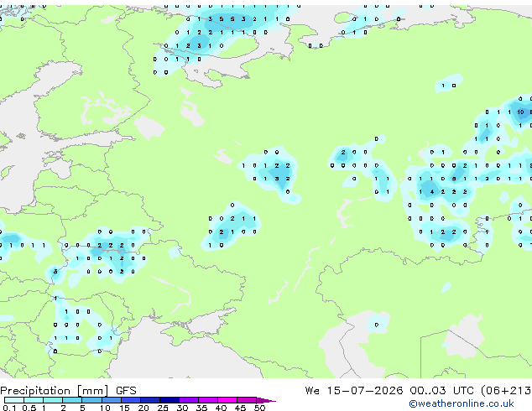The image size is (532, 411).
Task: Click the "0.1" legend label
Action: [8, 408]
